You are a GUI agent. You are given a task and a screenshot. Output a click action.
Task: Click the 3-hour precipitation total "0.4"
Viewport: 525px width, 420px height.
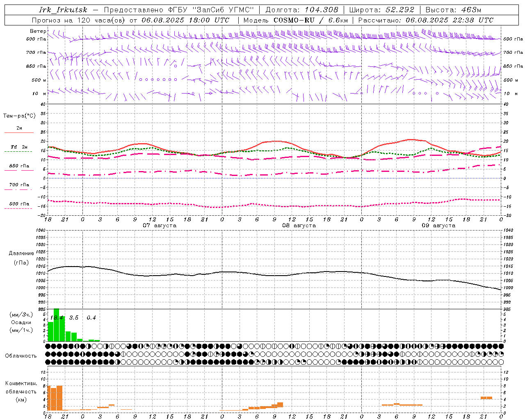(91, 318)
